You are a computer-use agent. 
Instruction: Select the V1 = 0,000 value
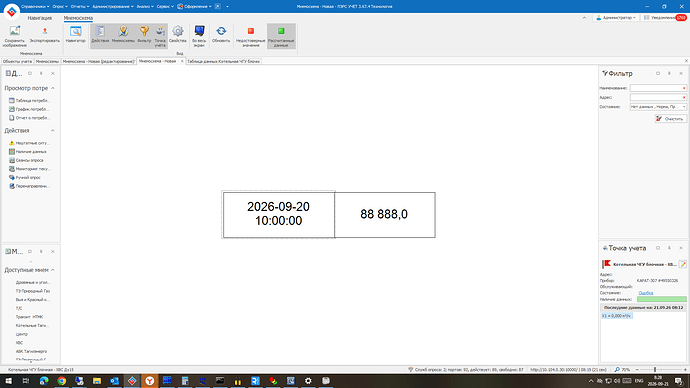[617, 316]
